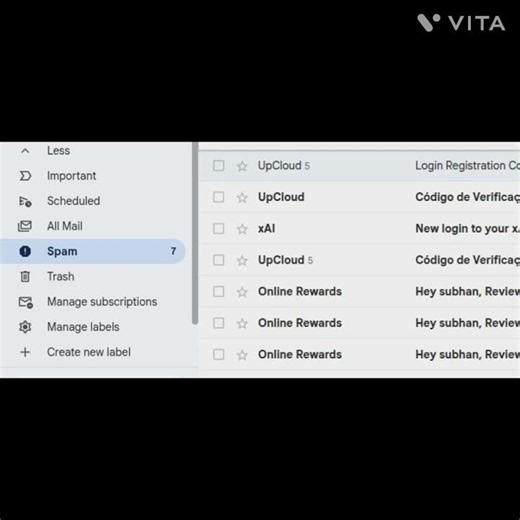
Task: Click the Scheduled send icon
Action: click(25, 201)
